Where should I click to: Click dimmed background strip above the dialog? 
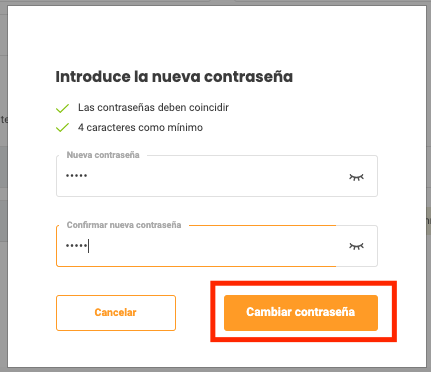[x=215, y=2]
